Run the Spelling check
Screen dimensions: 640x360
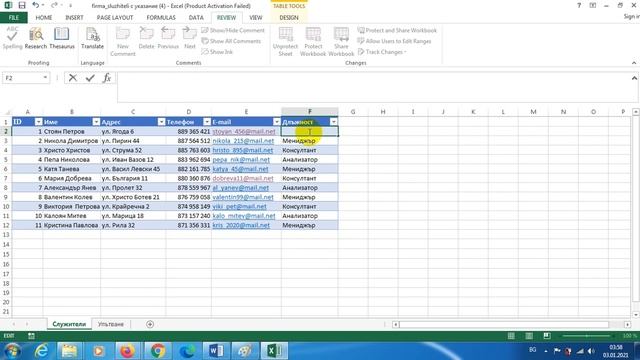12,38
